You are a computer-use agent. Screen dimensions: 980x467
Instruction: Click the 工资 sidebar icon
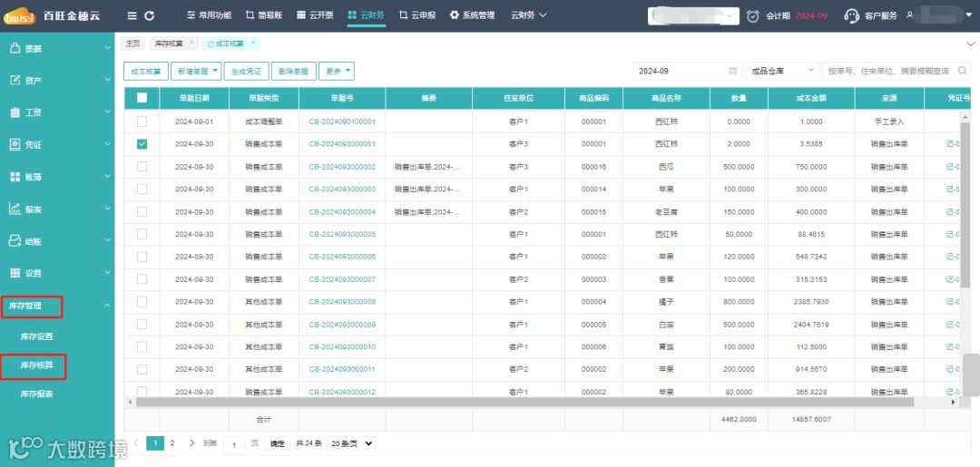15,112
